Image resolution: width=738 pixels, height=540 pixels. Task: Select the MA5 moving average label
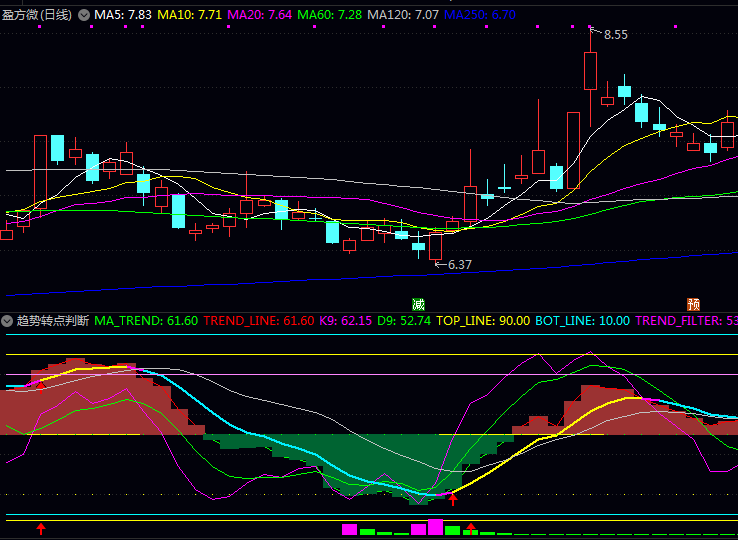(123, 16)
